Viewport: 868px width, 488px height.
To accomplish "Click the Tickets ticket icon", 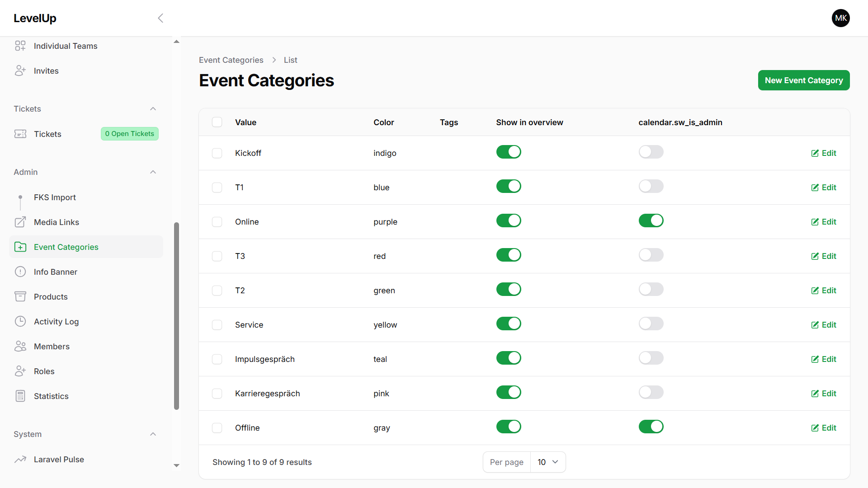I will point(20,134).
